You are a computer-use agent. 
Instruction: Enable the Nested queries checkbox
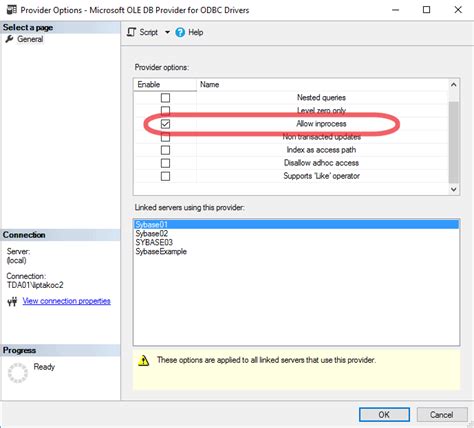point(165,98)
